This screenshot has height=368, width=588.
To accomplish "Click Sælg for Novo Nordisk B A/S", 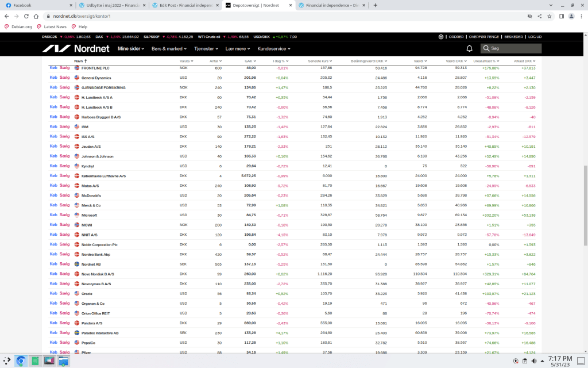I will coord(64,274).
